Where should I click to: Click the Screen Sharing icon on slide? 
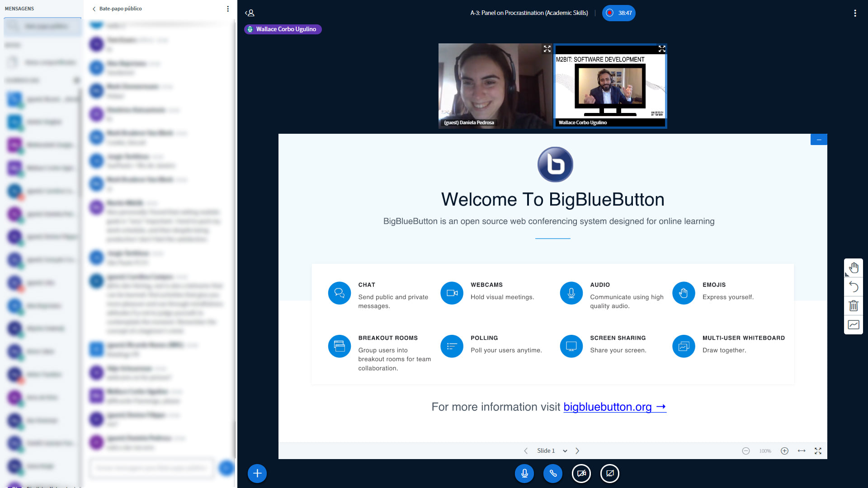click(x=571, y=347)
